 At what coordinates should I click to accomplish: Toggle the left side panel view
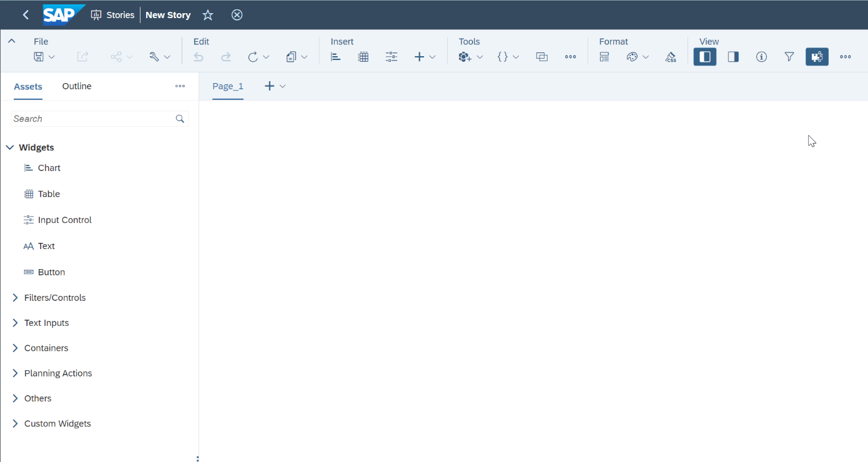pyautogui.click(x=705, y=57)
